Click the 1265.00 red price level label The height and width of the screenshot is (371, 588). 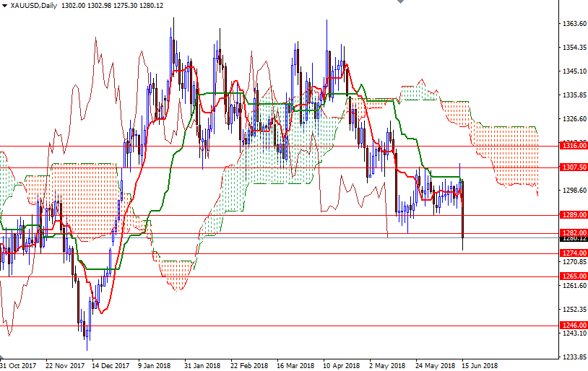coord(574,276)
